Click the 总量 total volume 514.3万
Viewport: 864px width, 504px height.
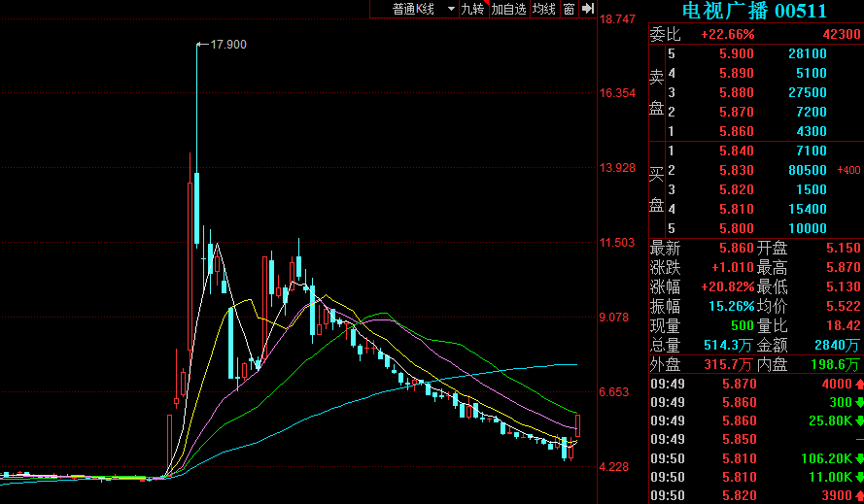pos(728,346)
